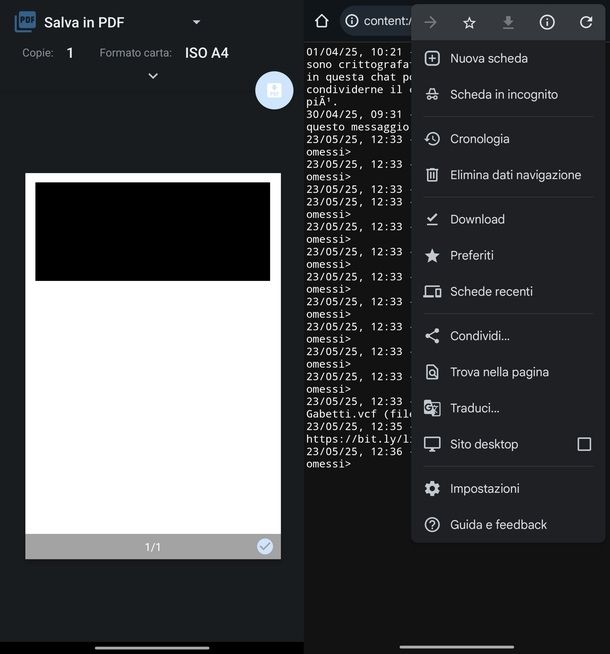Select the ISO A4 paper format

click(x=206, y=53)
